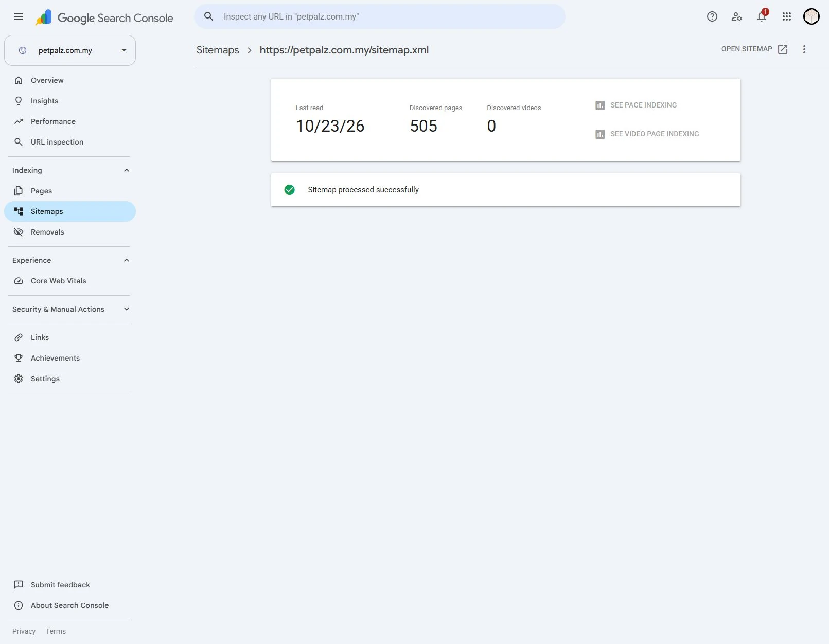Image resolution: width=829 pixels, height=644 pixels.
Task: Click the Removals crossed-eye icon
Action: [19, 232]
